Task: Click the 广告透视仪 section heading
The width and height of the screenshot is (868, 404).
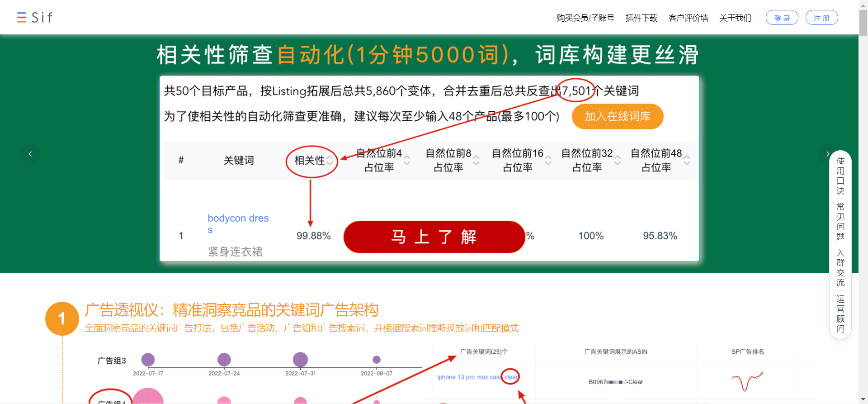Action: click(x=231, y=310)
